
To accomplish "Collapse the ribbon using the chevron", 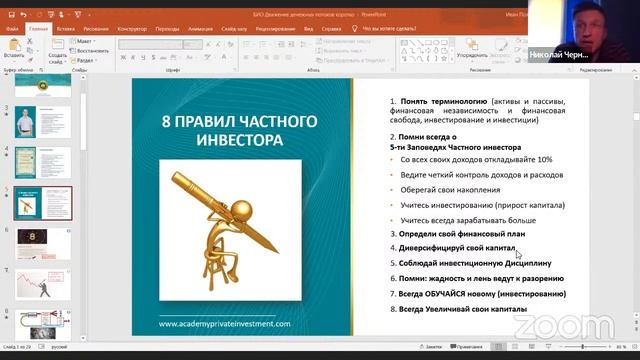I will click(x=634, y=70).
